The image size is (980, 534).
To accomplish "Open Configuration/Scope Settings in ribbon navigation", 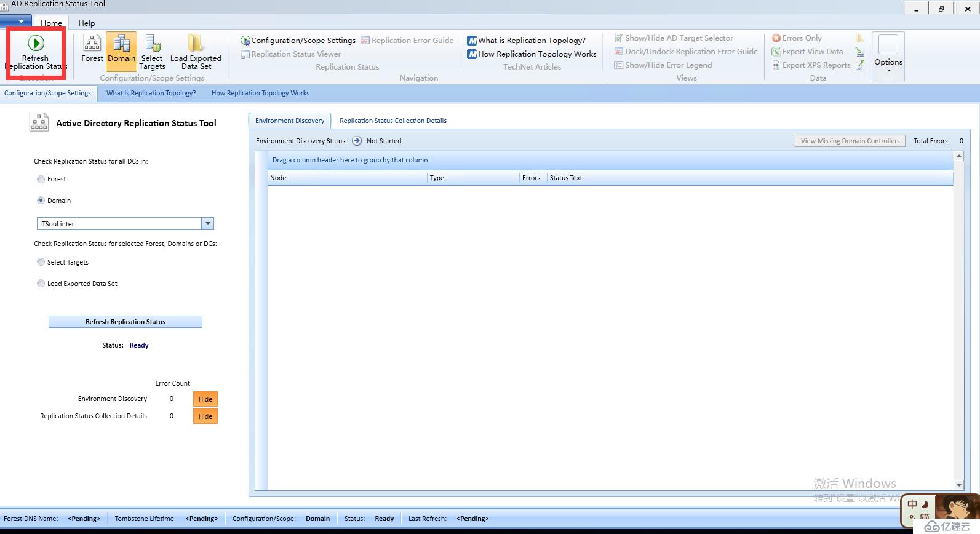I will [298, 41].
